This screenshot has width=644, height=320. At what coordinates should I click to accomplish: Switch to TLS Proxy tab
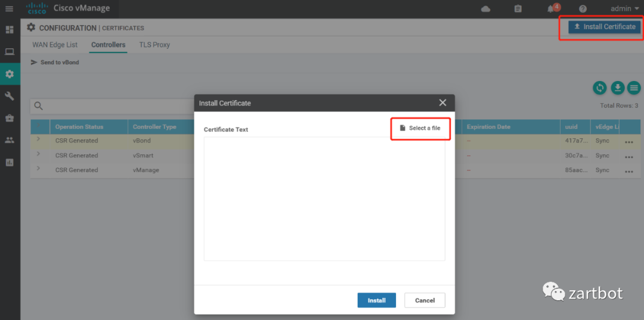154,45
